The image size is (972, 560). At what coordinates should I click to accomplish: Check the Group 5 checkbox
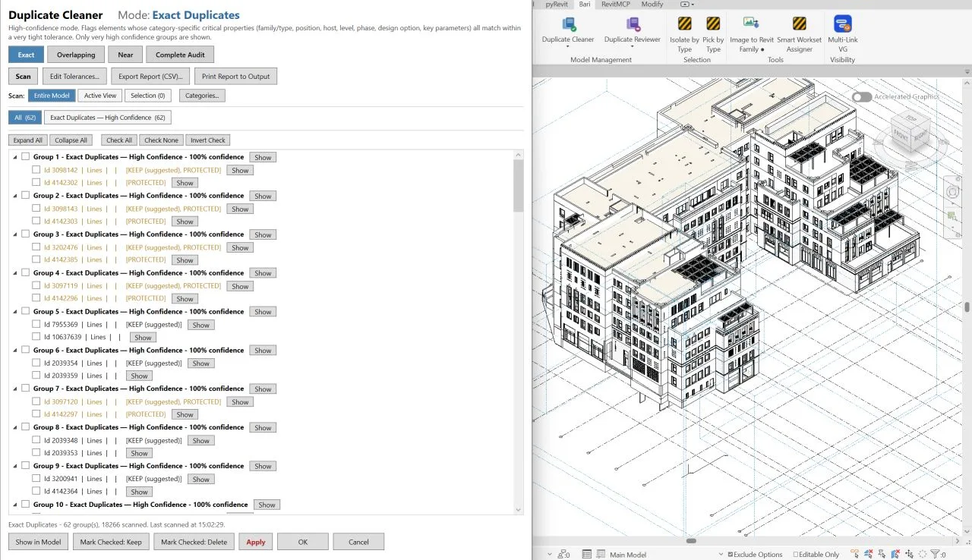tap(25, 311)
